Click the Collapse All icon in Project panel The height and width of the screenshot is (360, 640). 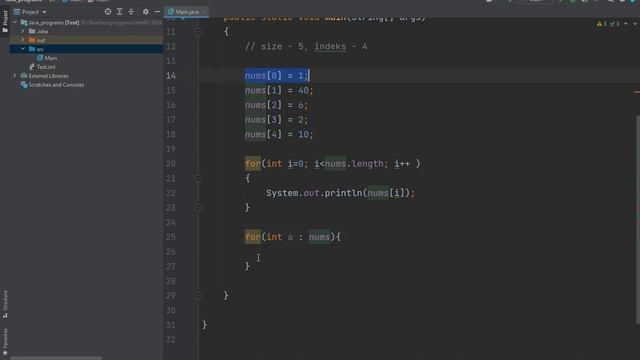pyautogui.click(x=131, y=12)
